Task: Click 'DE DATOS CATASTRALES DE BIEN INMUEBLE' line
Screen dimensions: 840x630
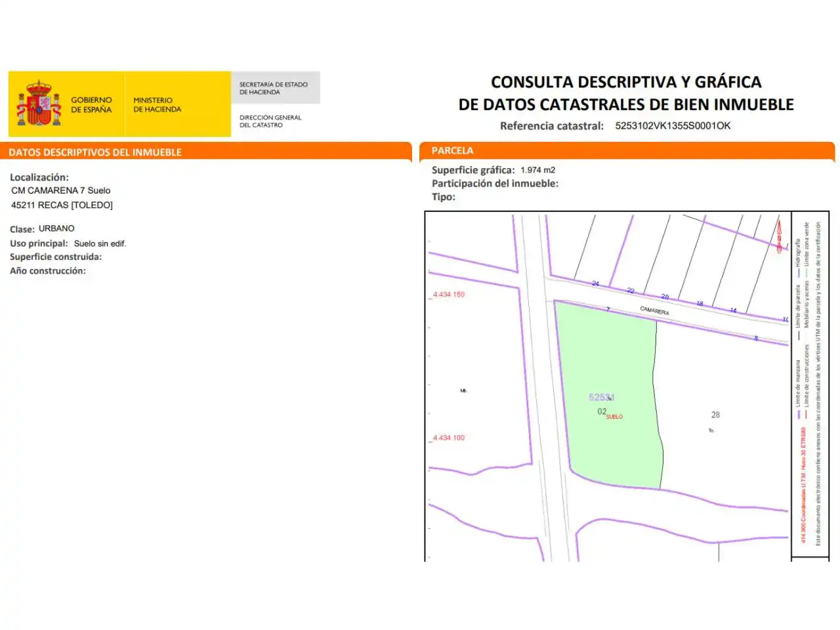Action: pos(626,104)
